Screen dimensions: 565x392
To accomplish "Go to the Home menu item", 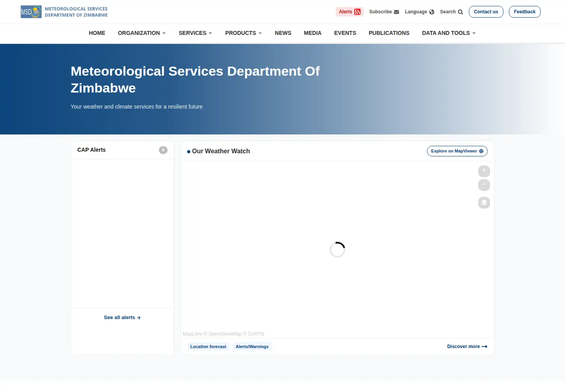I will pos(97,33).
